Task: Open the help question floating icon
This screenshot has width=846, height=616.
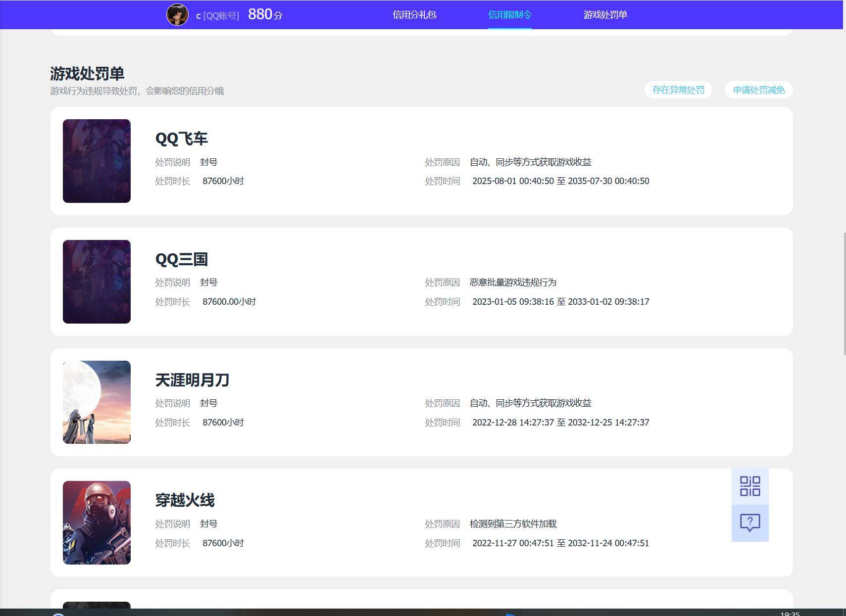Action: (750, 523)
